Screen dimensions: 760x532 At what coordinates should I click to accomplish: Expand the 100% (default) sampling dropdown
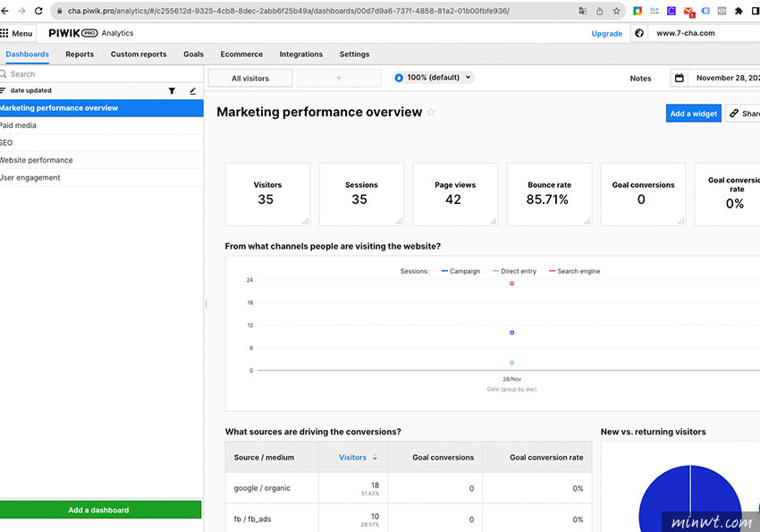click(x=434, y=78)
